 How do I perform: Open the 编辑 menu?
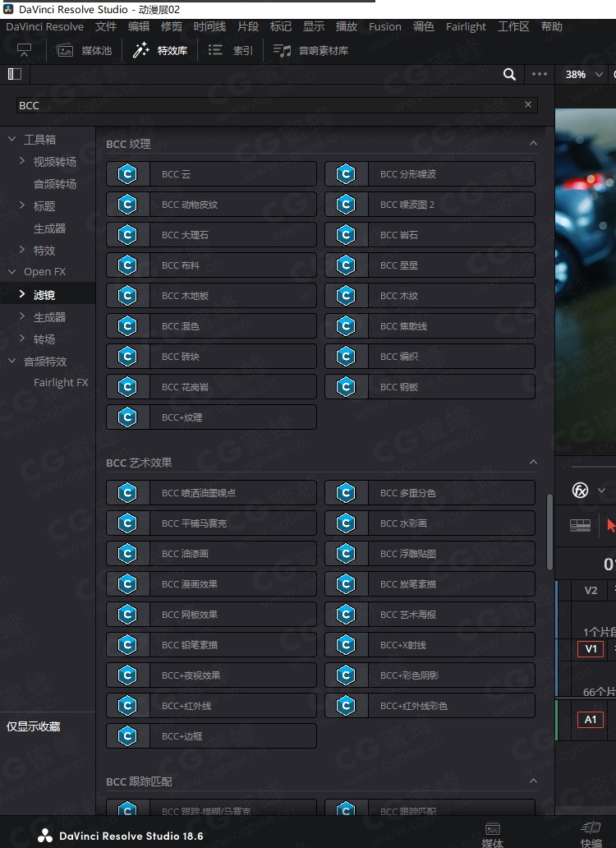tap(138, 26)
